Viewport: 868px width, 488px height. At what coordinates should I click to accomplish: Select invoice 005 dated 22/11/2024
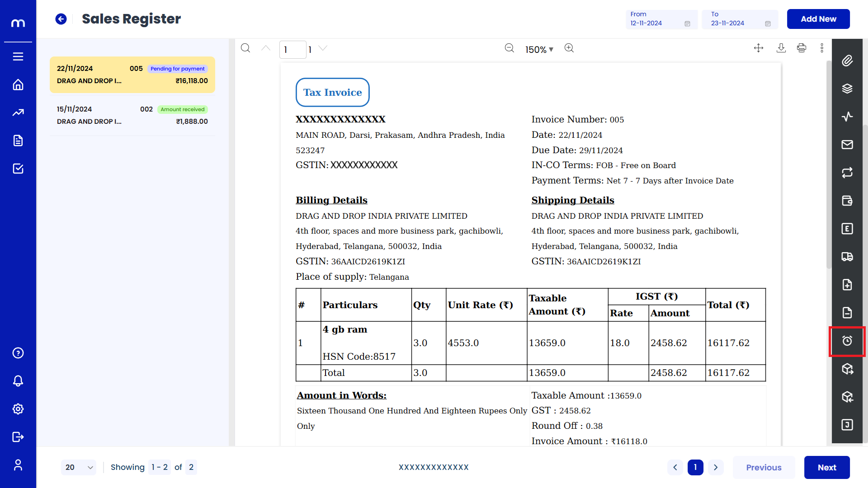132,75
